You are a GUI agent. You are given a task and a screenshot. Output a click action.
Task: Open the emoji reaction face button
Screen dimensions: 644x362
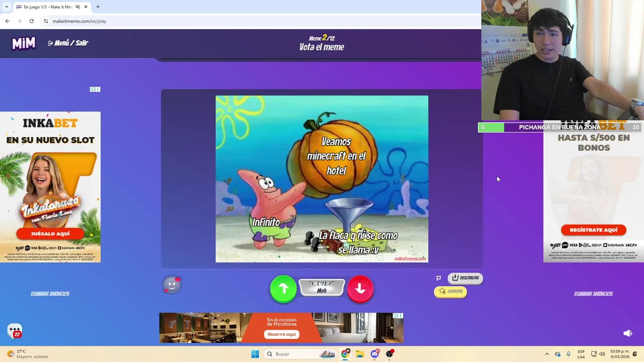(x=172, y=285)
